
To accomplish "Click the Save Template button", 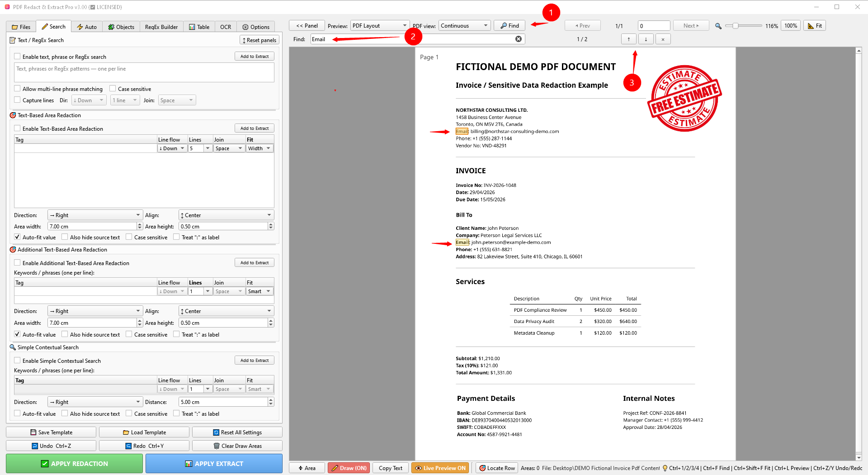I will click(x=51, y=432).
